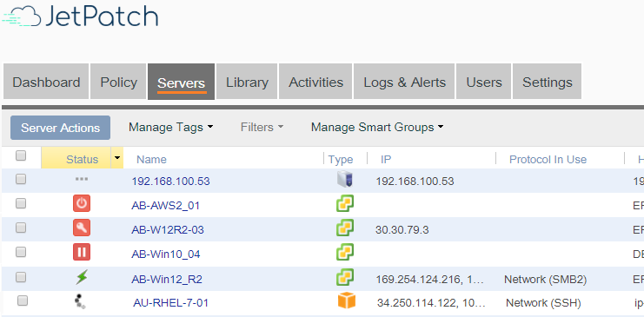Tick the checkbox for AB-Win10_04
This screenshot has height=317, width=644.
coord(21,252)
